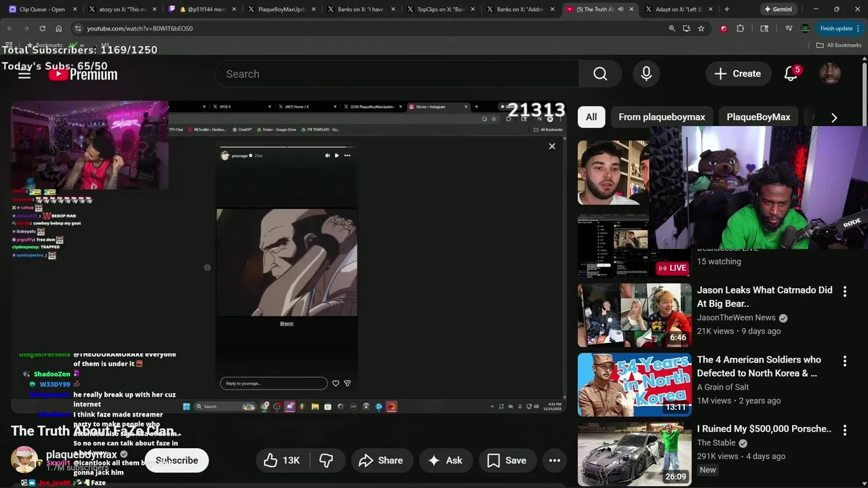Image resolution: width=868 pixels, height=488 pixels.
Task: Open the Create menu
Action: pos(737,74)
